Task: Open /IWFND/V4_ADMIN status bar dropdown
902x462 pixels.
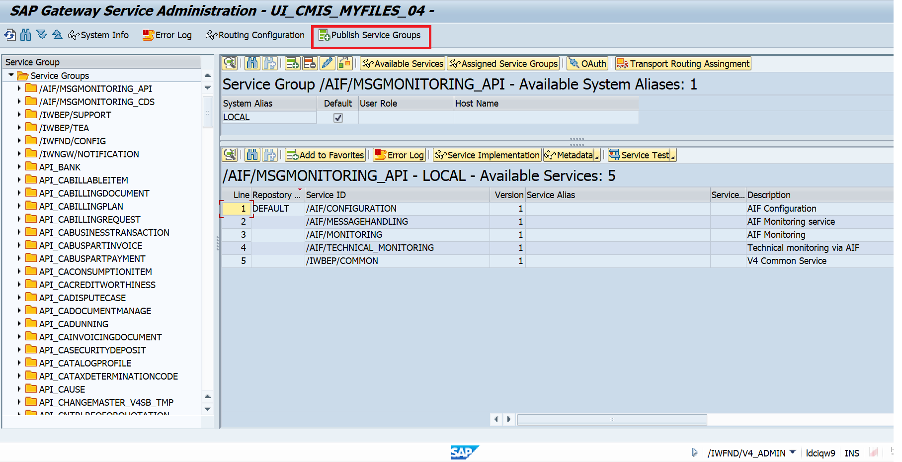Action: point(793,453)
